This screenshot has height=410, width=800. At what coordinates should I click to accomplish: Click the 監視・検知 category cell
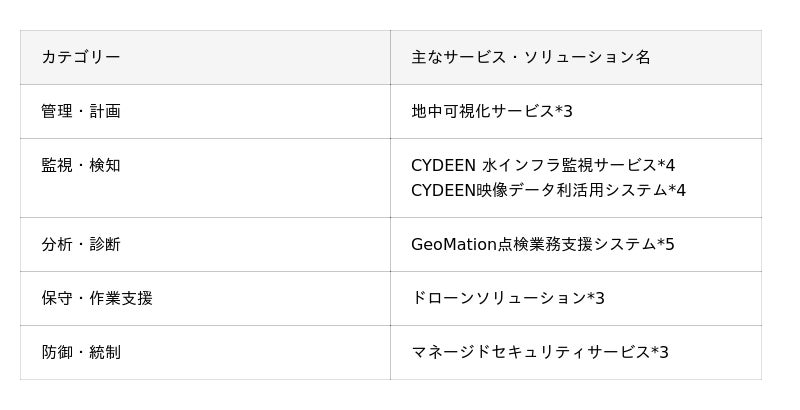tap(80, 165)
